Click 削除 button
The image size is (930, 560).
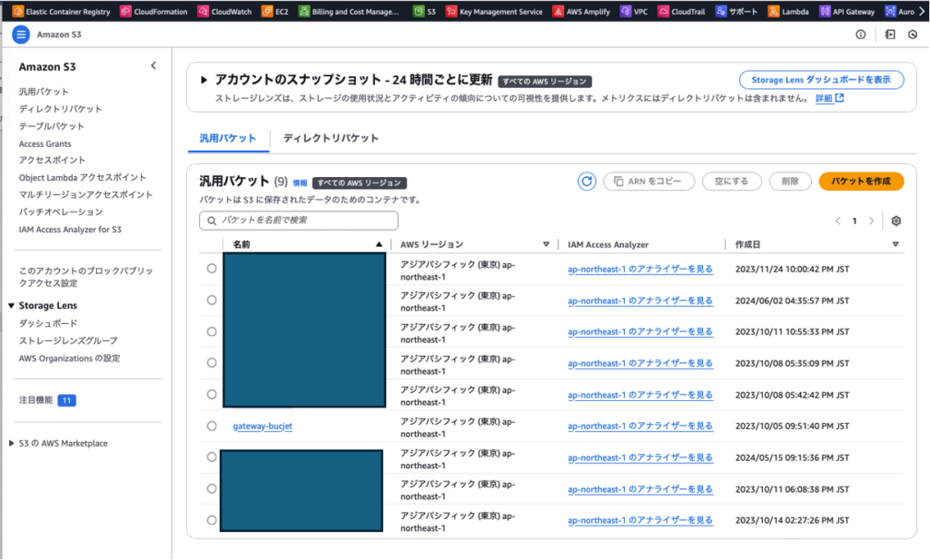pyautogui.click(x=790, y=182)
